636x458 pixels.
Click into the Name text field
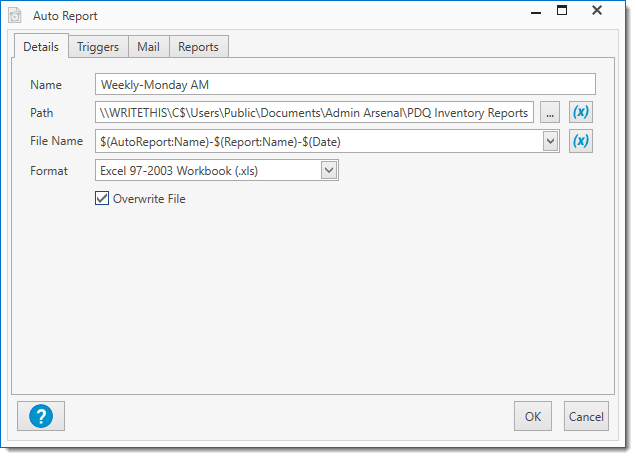click(x=345, y=84)
